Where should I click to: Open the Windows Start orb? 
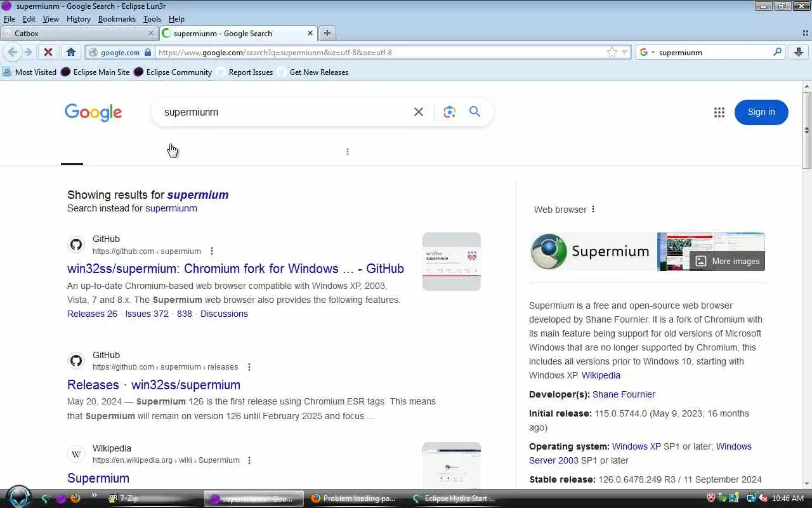coord(19,497)
